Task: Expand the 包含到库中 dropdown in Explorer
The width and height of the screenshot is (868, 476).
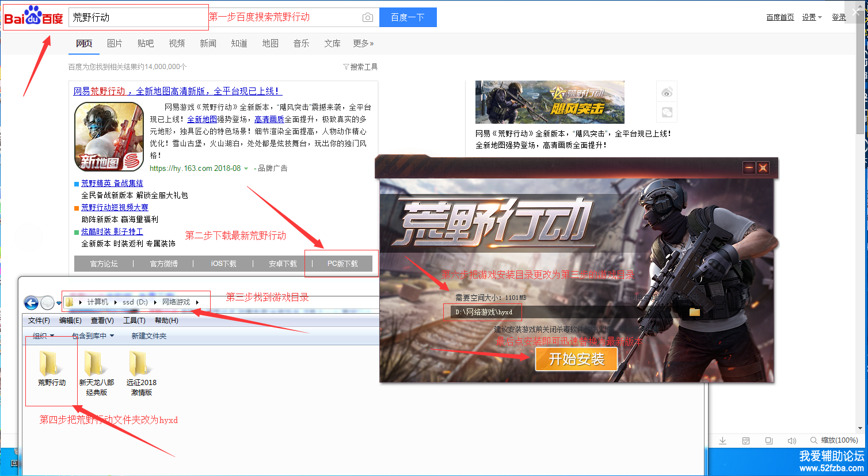Action: [x=93, y=336]
